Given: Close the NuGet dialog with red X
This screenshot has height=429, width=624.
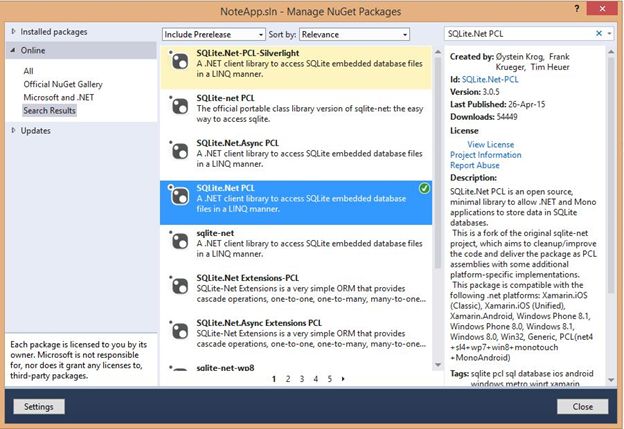Looking at the screenshot, I should [602, 8].
